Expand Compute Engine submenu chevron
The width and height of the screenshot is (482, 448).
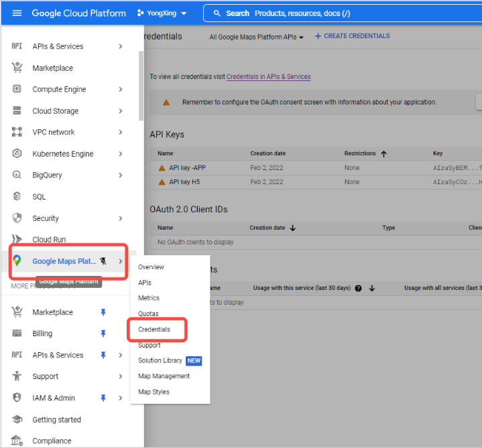pos(121,89)
